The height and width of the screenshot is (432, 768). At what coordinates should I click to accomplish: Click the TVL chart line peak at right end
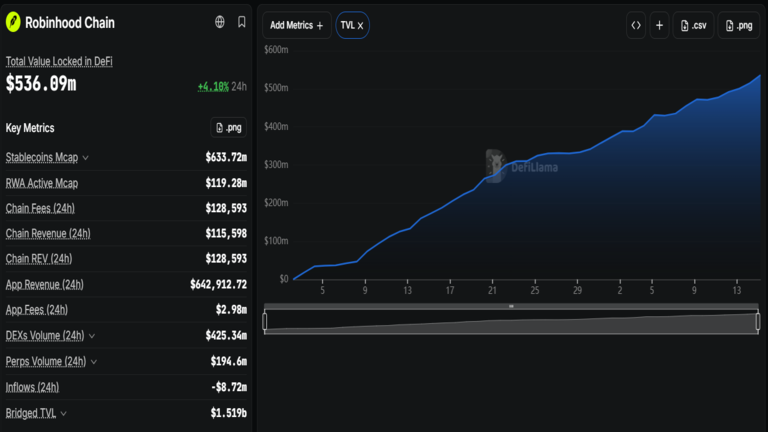click(x=759, y=76)
